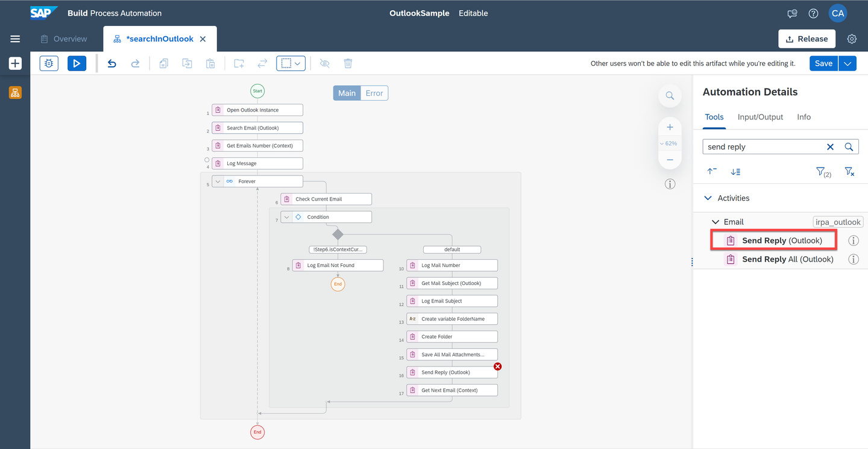
Task: Run the automation with the play button
Action: (77, 63)
